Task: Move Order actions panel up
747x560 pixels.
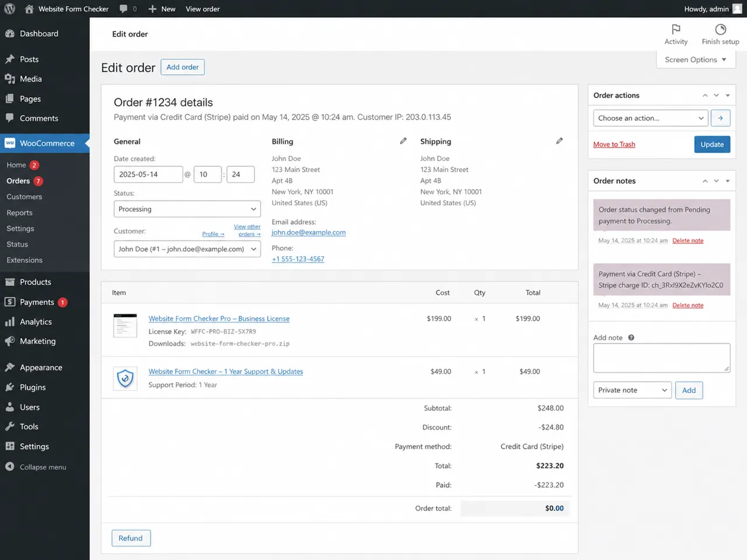Action: click(705, 95)
